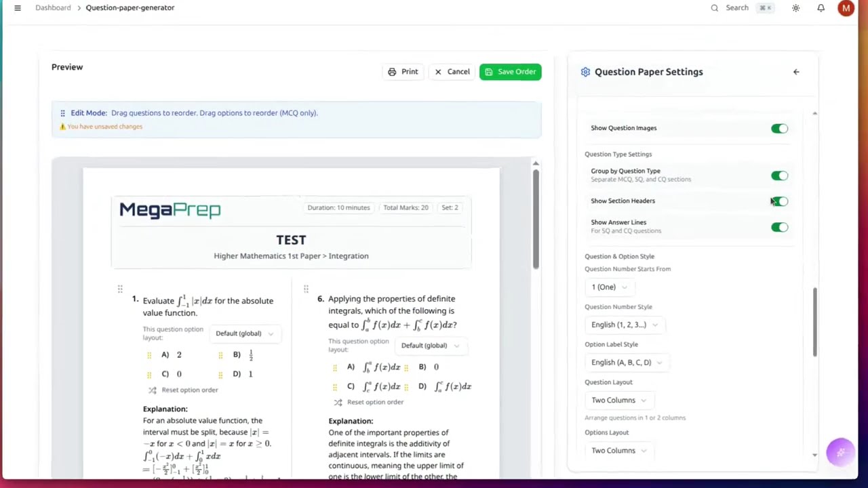Toggle the light/dark theme icon
The image size is (868, 488).
point(795,7)
